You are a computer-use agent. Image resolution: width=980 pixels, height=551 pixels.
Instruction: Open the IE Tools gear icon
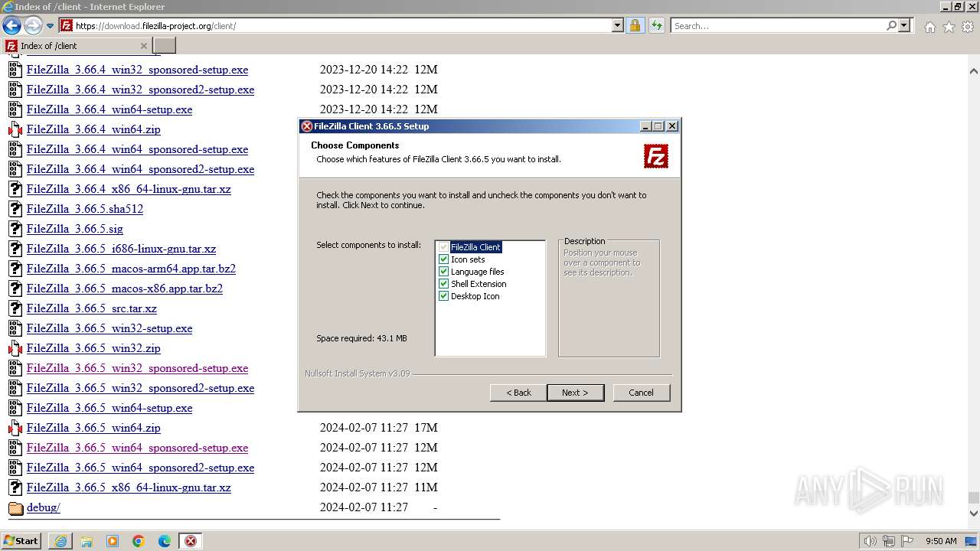pyautogui.click(x=968, y=27)
